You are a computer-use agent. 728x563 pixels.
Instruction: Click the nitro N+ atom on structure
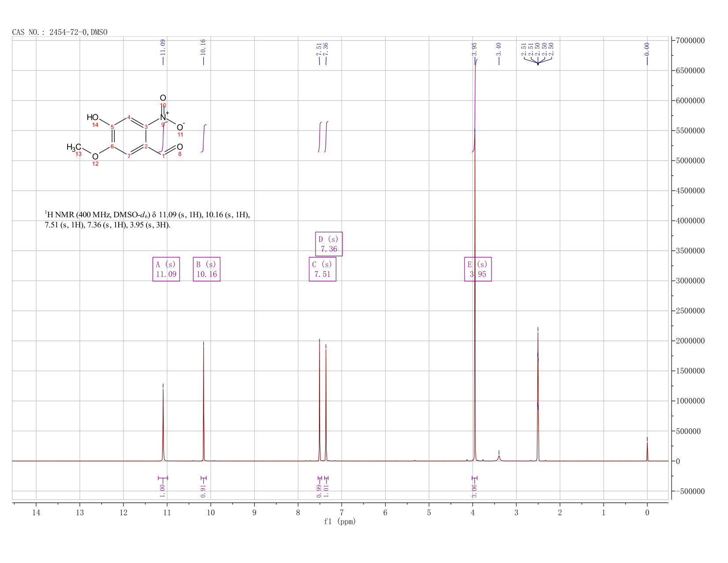[164, 117]
